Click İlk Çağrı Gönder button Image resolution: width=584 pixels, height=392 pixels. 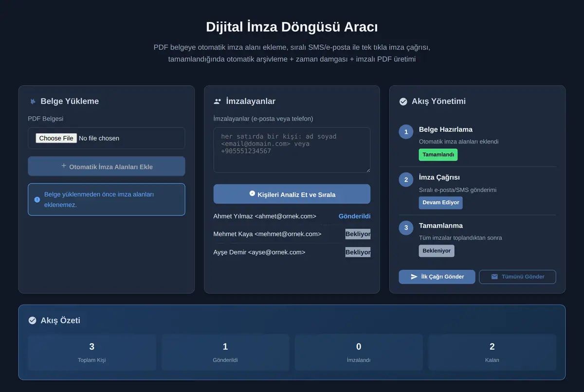(437, 277)
